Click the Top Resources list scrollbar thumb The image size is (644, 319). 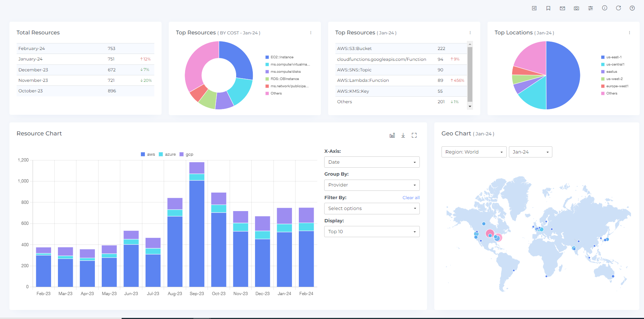tap(470, 75)
